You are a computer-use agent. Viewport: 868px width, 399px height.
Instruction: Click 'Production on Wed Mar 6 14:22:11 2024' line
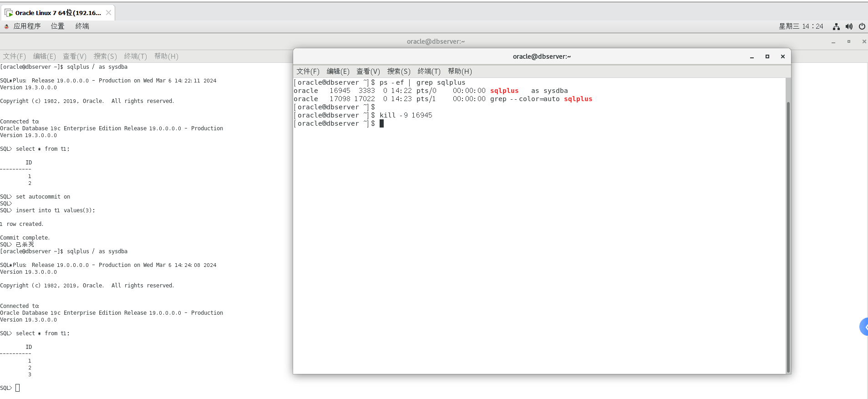click(108, 81)
